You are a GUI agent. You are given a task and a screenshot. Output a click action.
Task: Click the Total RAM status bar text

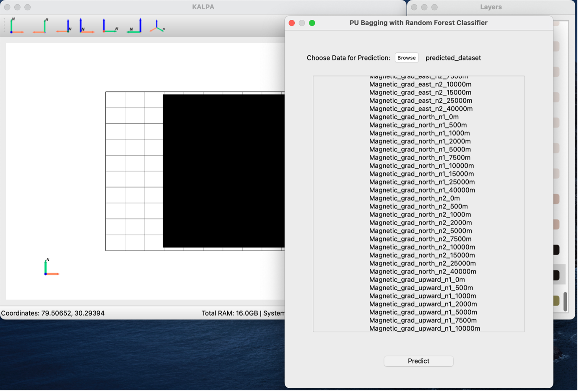click(x=244, y=314)
